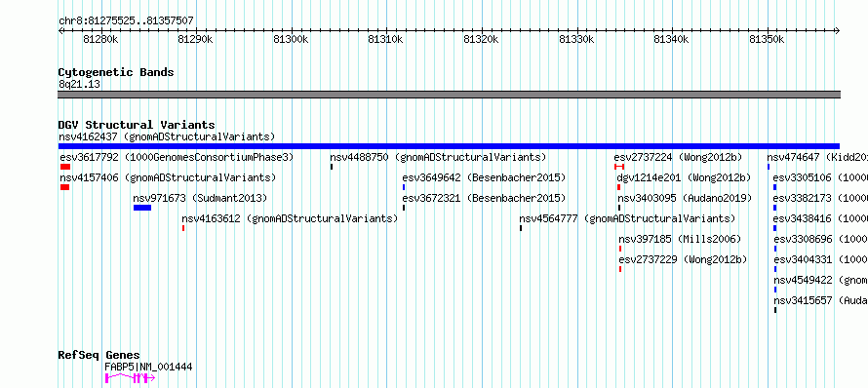The image size is (868, 388).
Task: Open nsv3415657 variant label
Action: click(820, 300)
